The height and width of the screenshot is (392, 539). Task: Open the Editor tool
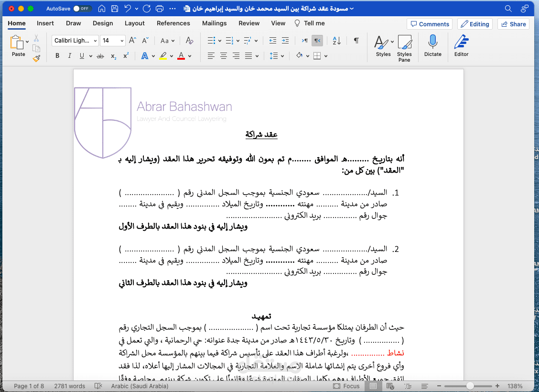pyautogui.click(x=461, y=46)
